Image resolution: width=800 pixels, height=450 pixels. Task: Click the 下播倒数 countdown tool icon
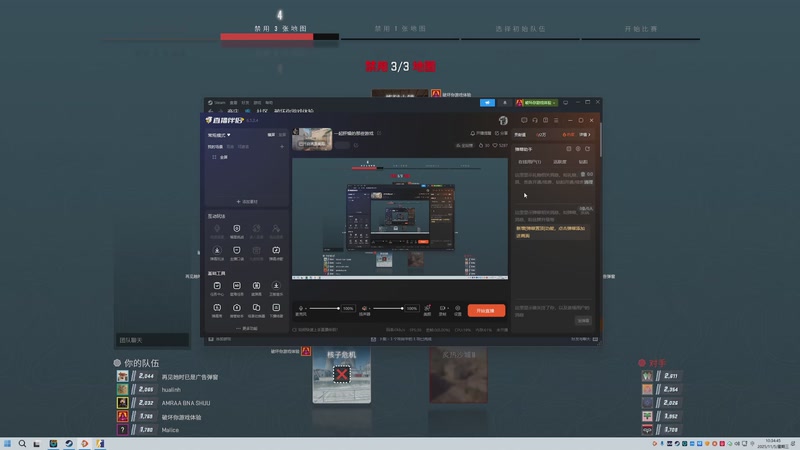(x=276, y=308)
